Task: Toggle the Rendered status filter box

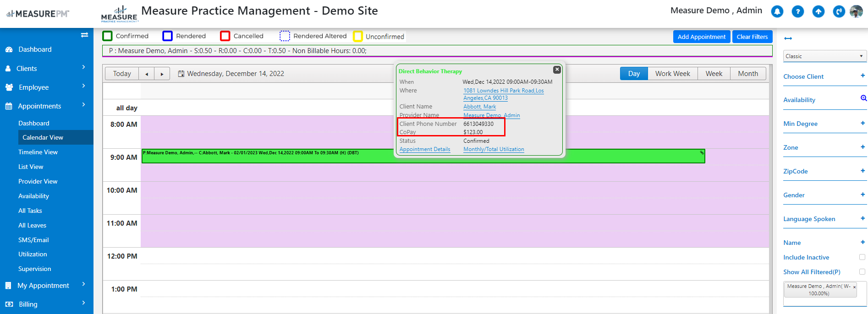Action: pyautogui.click(x=168, y=36)
